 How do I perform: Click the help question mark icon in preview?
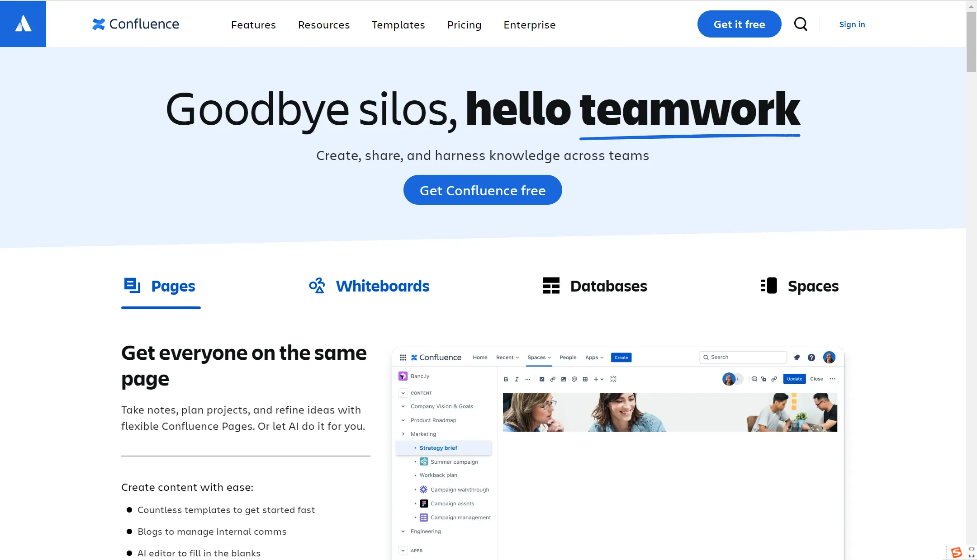(811, 358)
